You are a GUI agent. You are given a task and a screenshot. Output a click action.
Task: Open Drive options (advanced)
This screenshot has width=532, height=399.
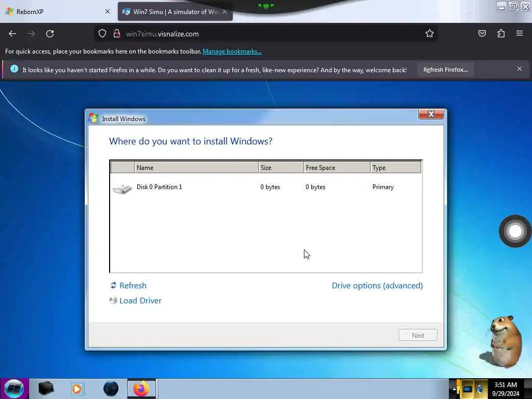click(377, 286)
